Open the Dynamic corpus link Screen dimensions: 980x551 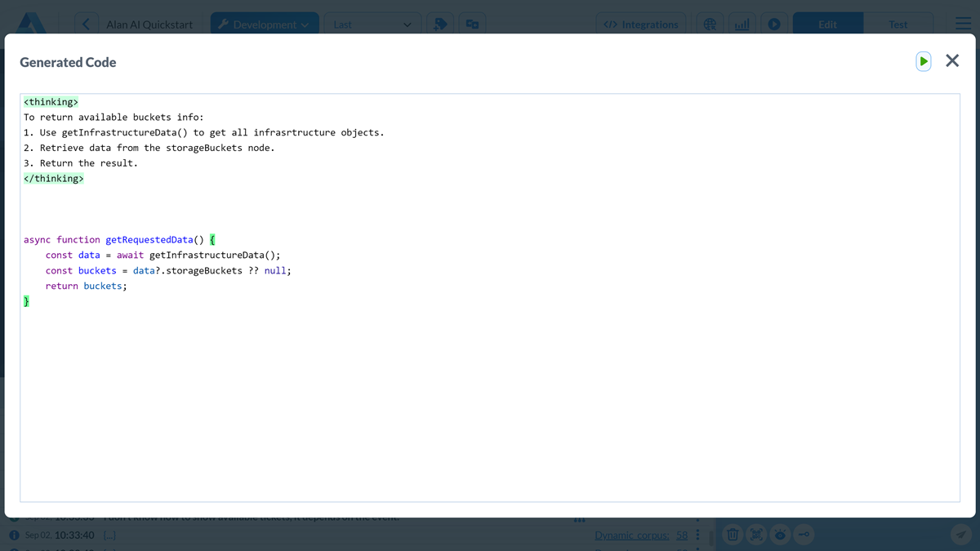(x=633, y=535)
